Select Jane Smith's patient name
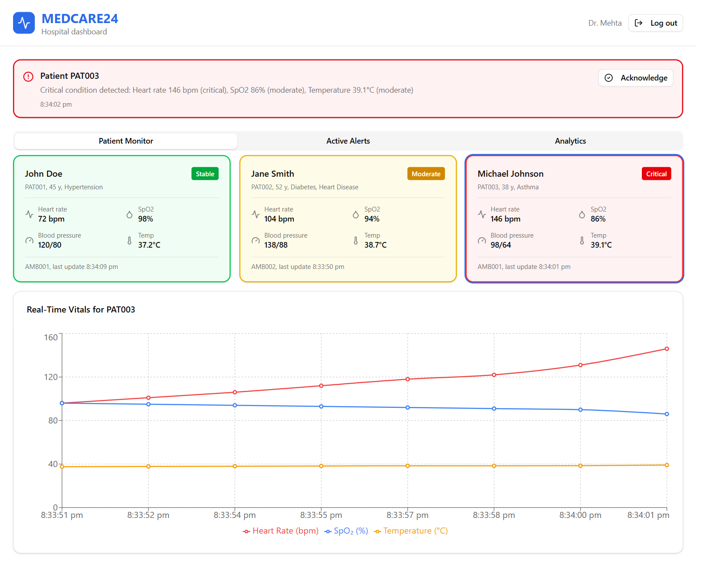This screenshot has width=718, height=588. 273,174
